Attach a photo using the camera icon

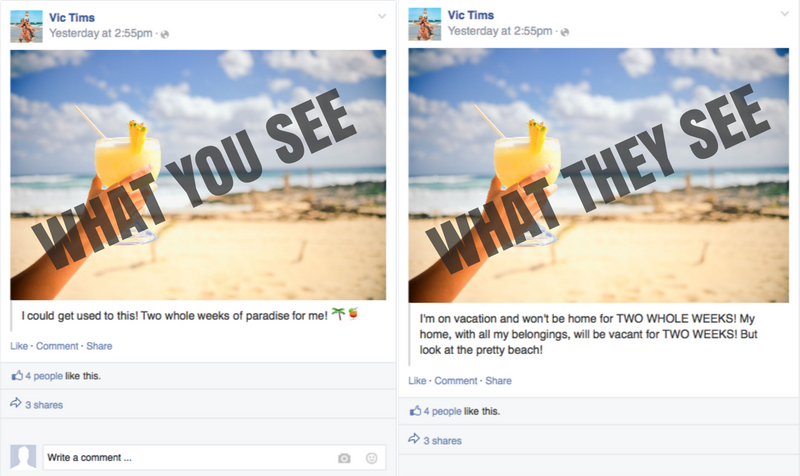coord(344,458)
